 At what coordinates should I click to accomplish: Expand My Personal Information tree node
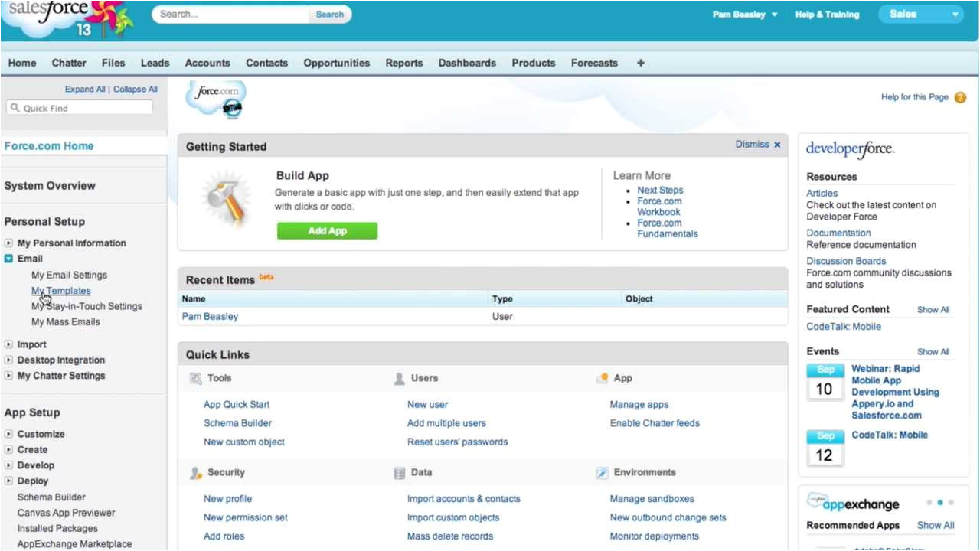click(x=9, y=243)
